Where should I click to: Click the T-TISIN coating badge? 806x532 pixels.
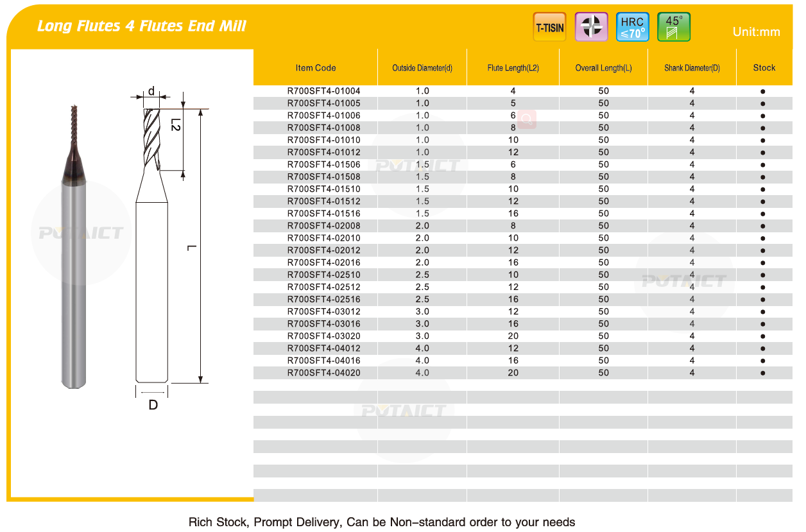(549, 27)
